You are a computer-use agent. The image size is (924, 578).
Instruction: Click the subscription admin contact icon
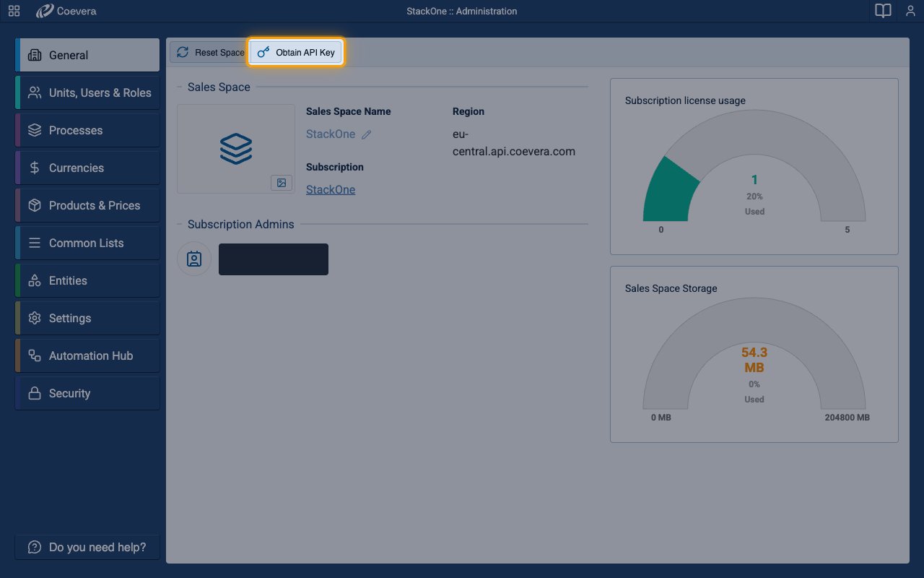click(x=193, y=259)
